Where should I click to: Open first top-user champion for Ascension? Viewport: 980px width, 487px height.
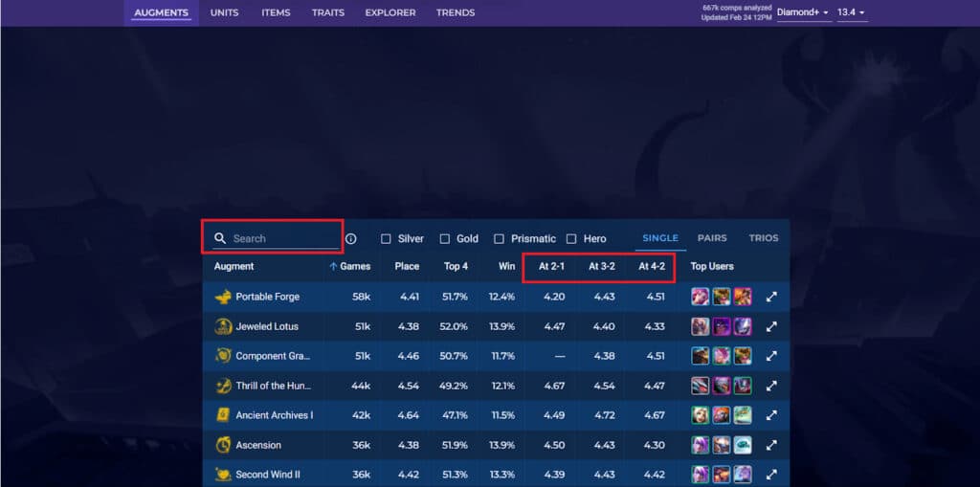[x=700, y=445]
